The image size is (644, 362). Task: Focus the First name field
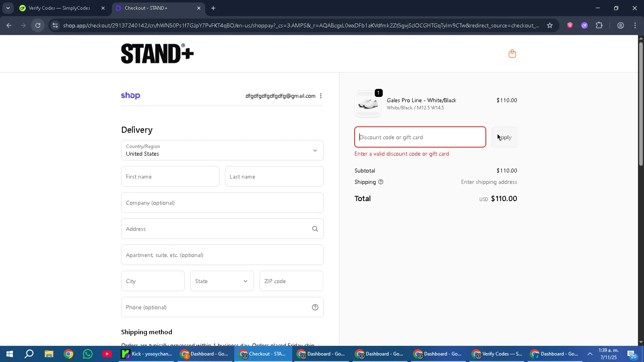pyautogui.click(x=170, y=177)
